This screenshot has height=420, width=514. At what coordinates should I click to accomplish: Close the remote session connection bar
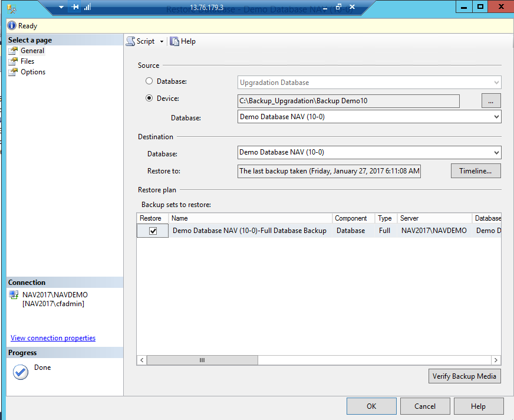[352, 7]
